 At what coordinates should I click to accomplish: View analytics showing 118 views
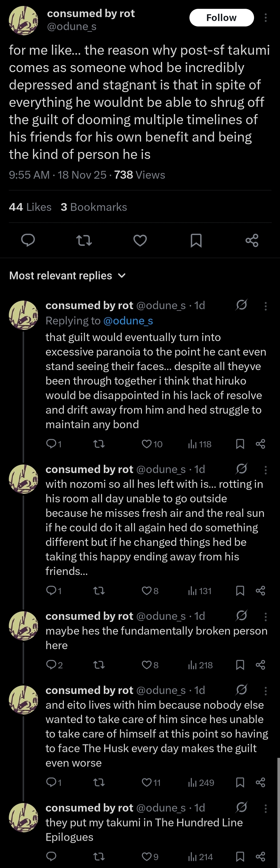200,444
